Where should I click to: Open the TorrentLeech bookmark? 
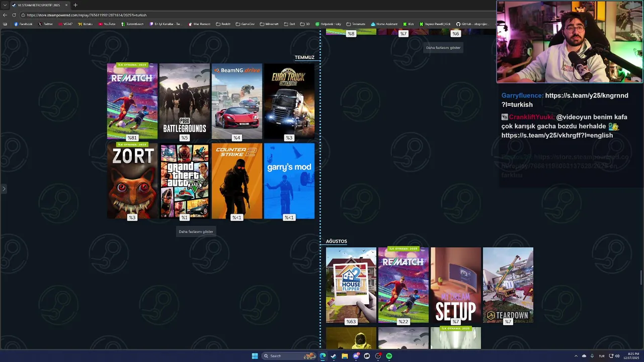coord(132,24)
